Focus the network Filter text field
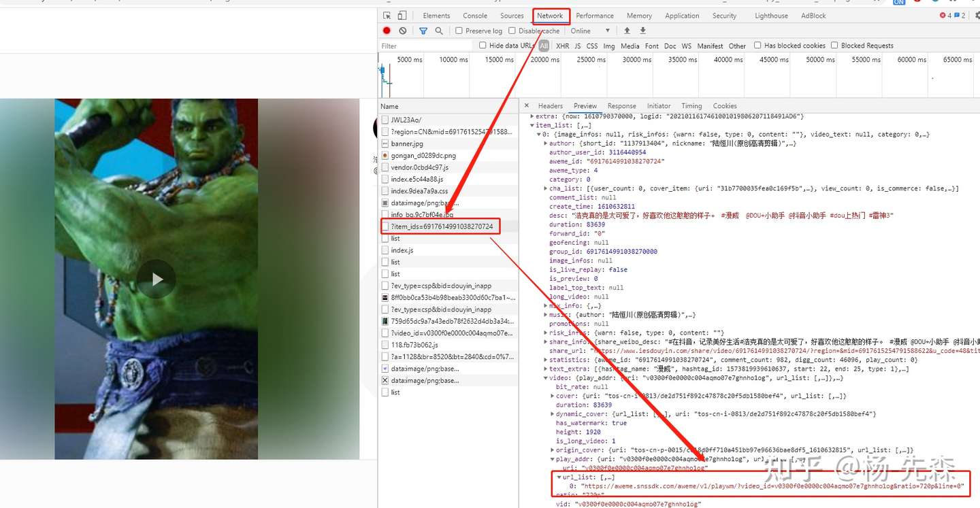The image size is (980, 508). 425,46
